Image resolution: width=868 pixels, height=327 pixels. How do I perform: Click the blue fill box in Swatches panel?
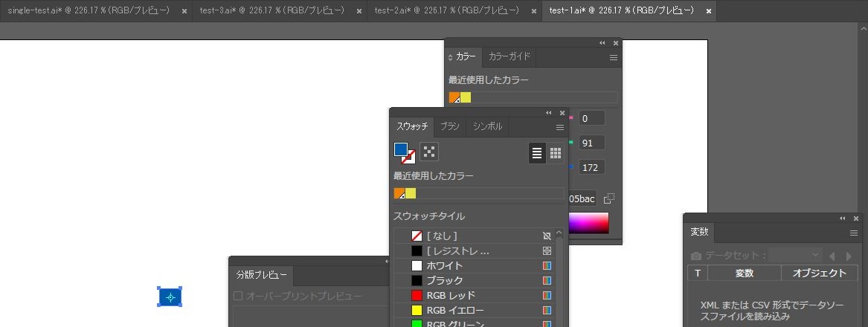pos(401,149)
